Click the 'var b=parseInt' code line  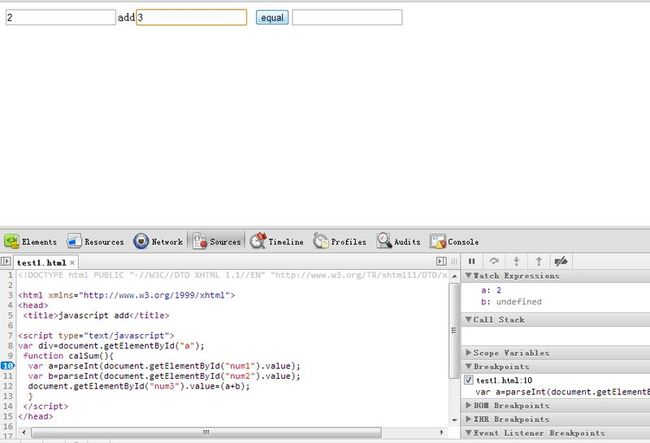(x=164, y=376)
